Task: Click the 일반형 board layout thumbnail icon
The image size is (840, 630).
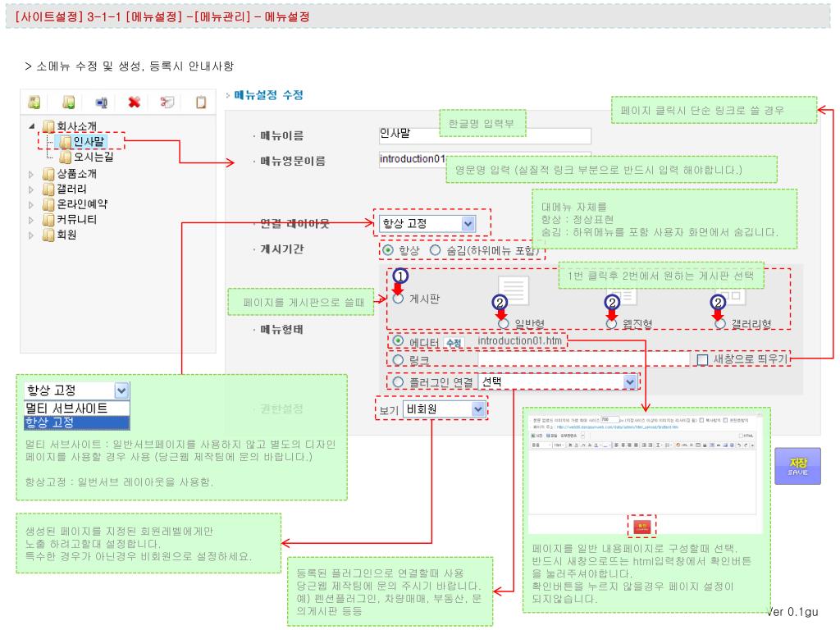Action: [x=514, y=290]
